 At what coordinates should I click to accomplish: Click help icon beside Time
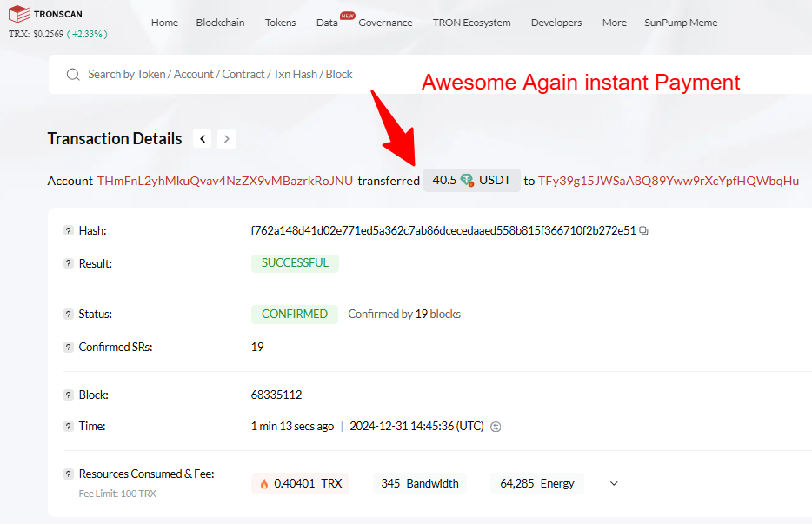(69, 426)
